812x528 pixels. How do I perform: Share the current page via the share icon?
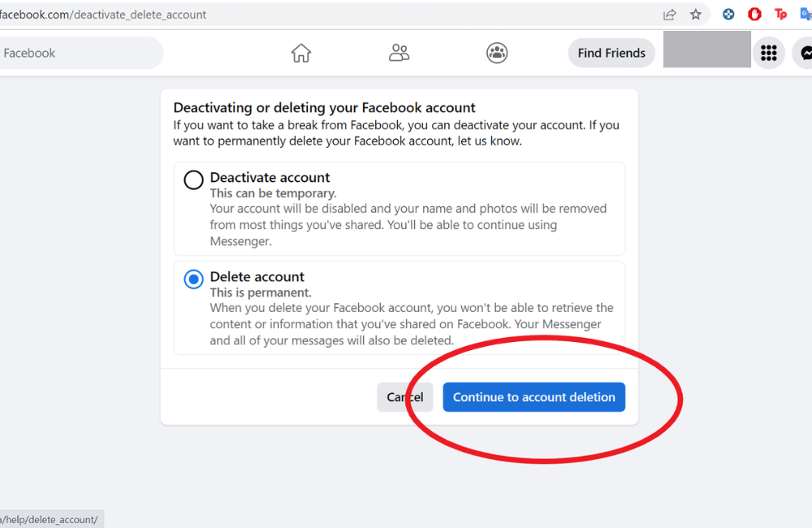pyautogui.click(x=668, y=14)
